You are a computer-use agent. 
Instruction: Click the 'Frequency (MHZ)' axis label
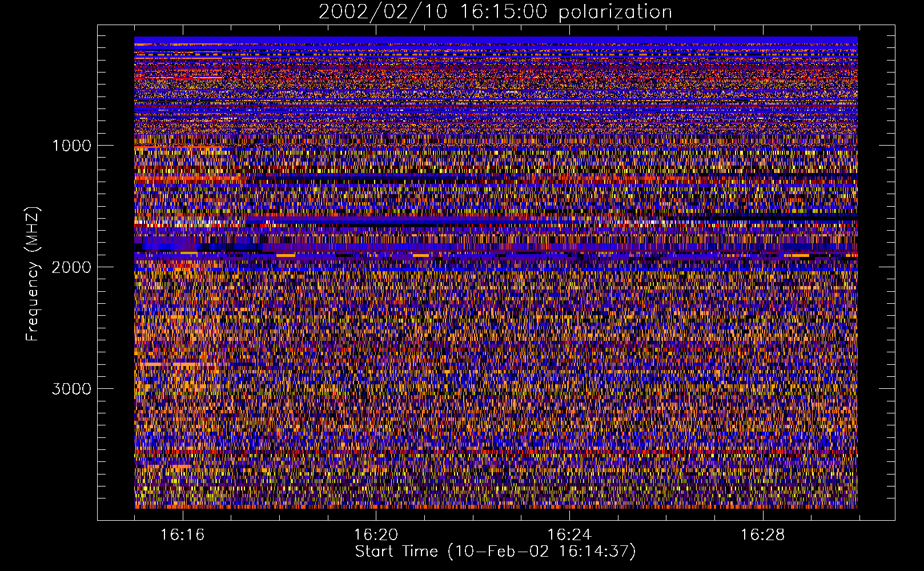pos(33,274)
